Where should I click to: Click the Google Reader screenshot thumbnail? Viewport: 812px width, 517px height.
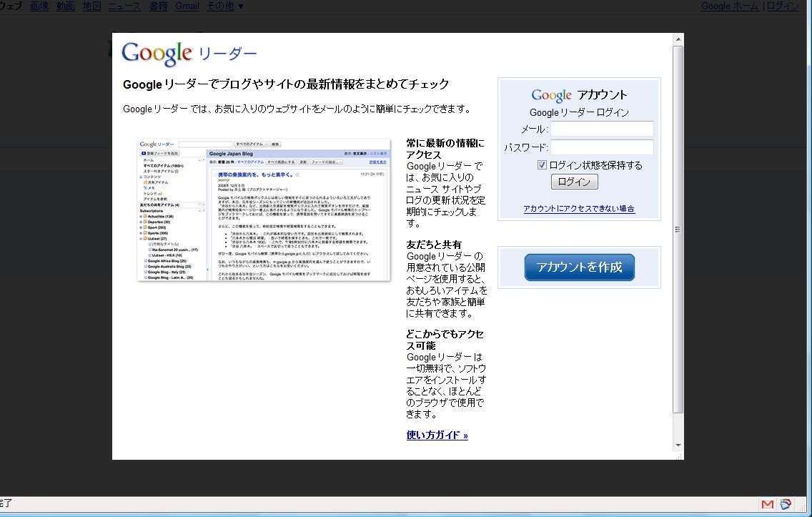(x=264, y=210)
